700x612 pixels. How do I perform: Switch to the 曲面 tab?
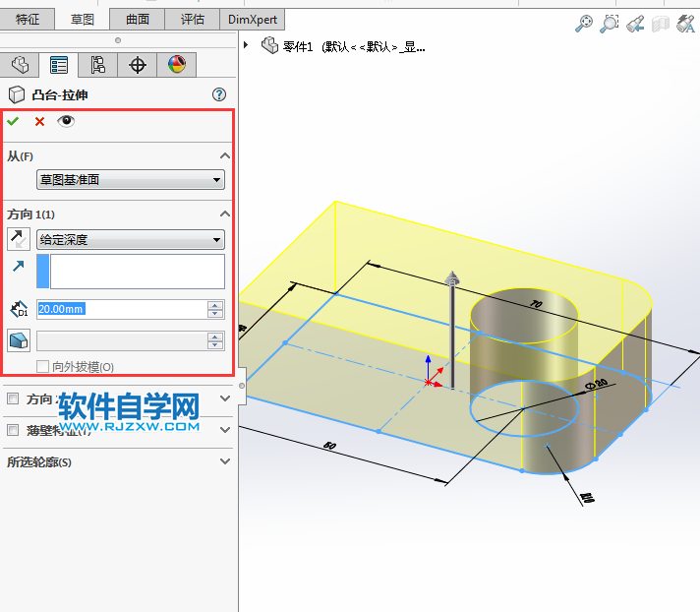[x=137, y=20]
